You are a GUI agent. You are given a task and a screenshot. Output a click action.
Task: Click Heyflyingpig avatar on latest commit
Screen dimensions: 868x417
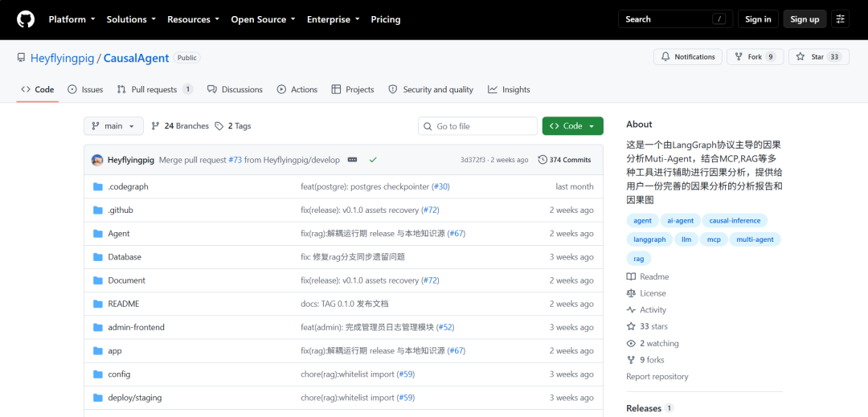tap(97, 160)
